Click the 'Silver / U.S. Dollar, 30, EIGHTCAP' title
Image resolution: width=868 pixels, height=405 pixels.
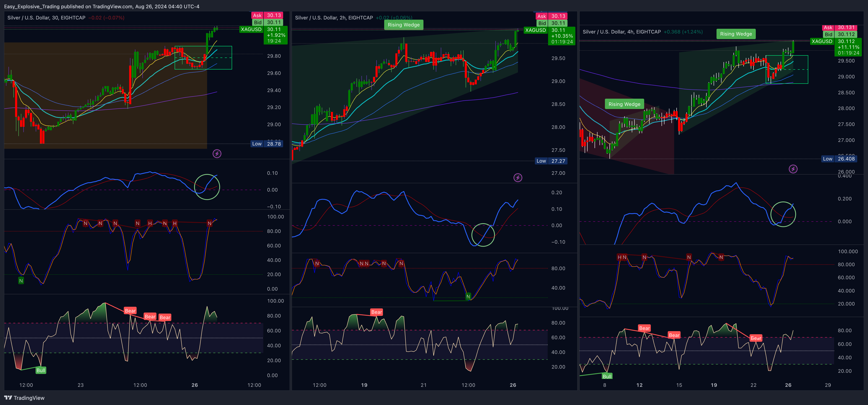point(46,18)
